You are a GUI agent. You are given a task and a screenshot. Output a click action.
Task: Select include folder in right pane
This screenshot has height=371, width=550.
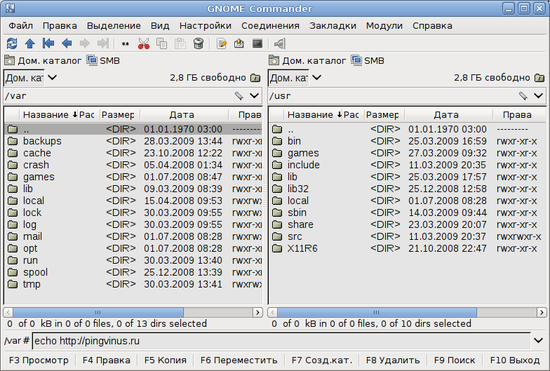pos(408,165)
